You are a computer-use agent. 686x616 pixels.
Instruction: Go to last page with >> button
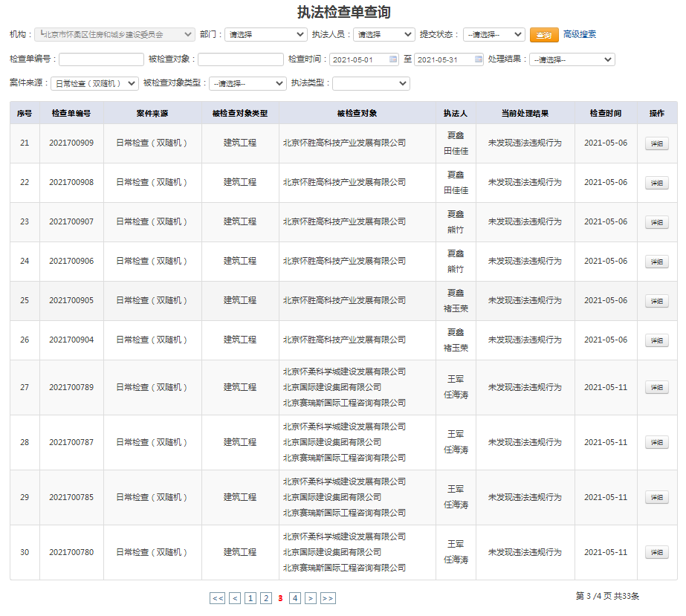[328, 598]
